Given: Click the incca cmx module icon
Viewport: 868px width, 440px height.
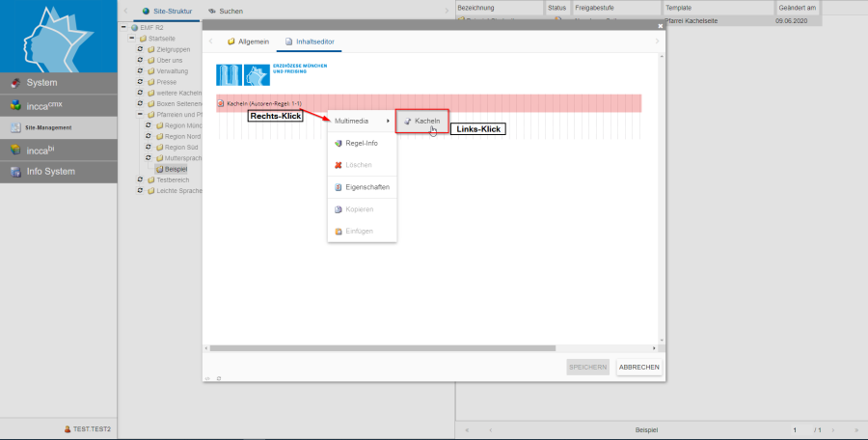Looking at the screenshot, I should pyautogui.click(x=14, y=105).
